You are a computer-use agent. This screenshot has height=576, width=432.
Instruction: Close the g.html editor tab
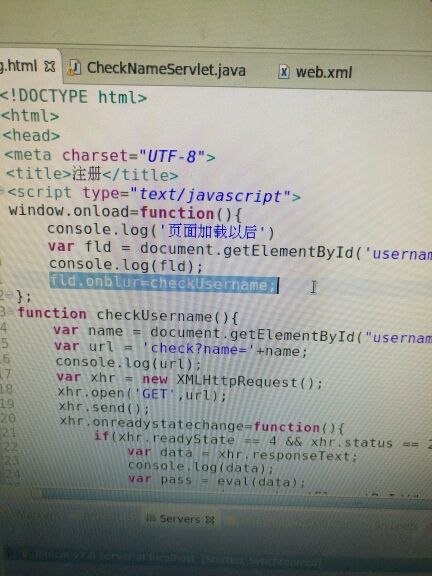pos(49,66)
